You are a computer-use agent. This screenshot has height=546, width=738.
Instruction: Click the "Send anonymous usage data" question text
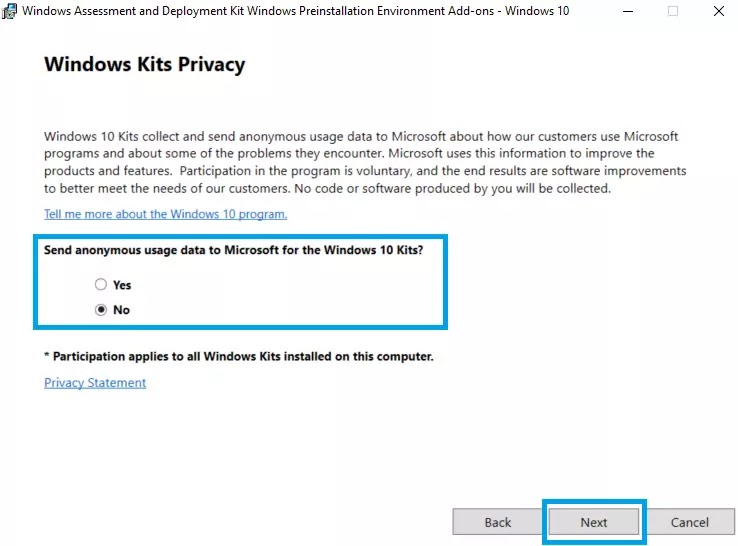[x=233, y=250]
